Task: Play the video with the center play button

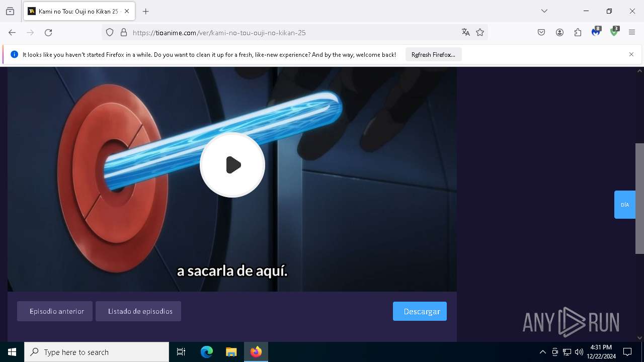Action: 232,165
